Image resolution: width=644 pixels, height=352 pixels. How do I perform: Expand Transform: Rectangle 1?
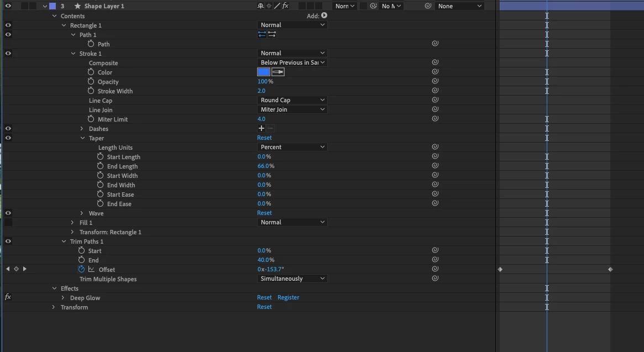coord(72,232)
